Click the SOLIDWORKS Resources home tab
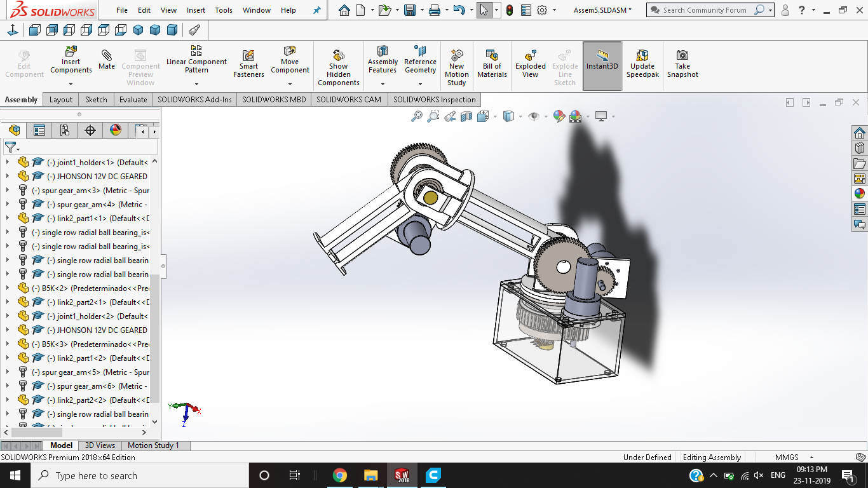 (860, 133)
